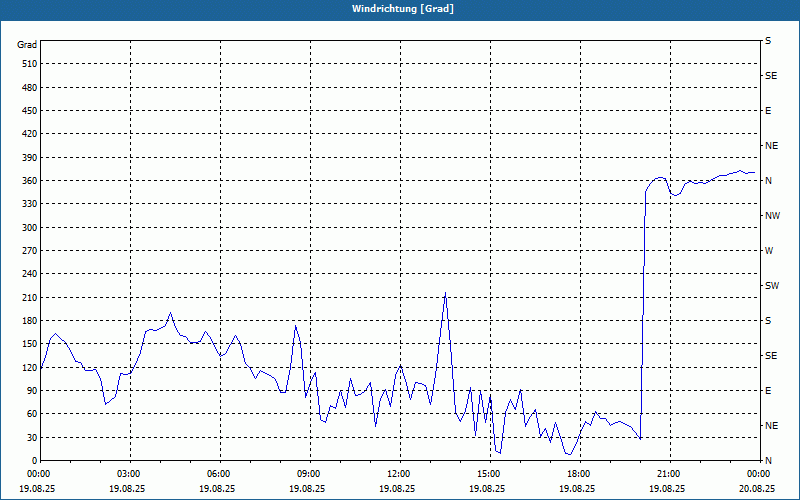Click the Grad y-axis unit label
Image resolution: width=800 pixels, height=500 pixels.
click(27, 45)
